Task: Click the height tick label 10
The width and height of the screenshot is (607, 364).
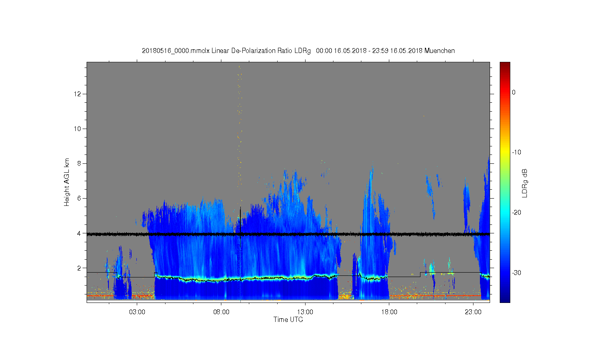Action: pos(78,129)
